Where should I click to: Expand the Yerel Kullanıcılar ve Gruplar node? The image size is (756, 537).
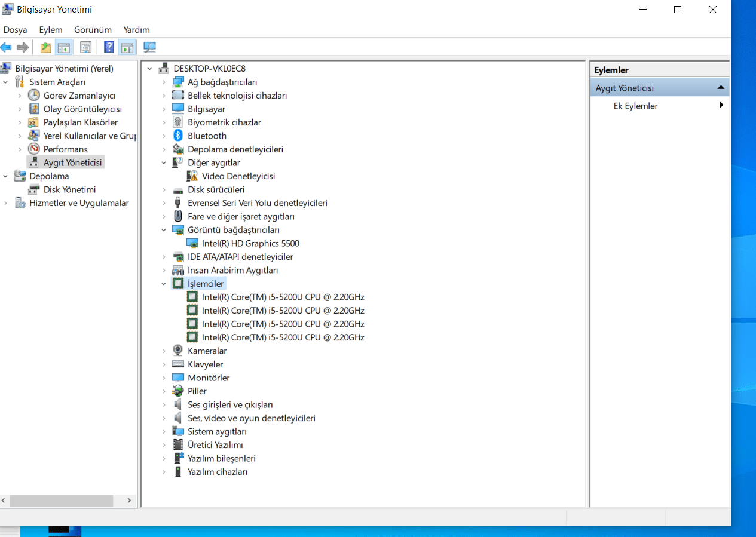click(20, 136)
